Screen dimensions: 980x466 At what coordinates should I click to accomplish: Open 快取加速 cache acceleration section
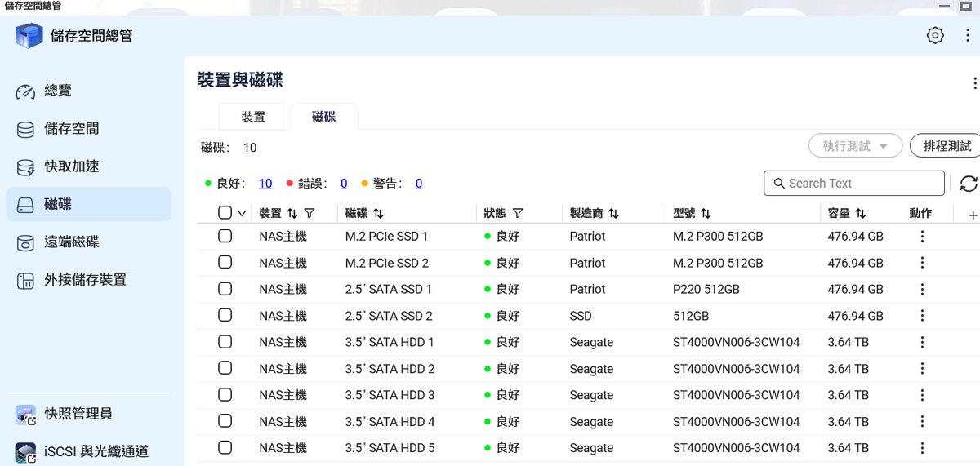pyautogui.click(x=71, y=166)
